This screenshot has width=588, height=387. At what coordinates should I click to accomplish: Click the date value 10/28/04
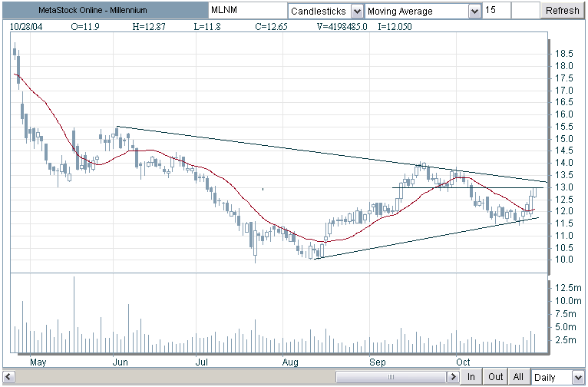26,27
